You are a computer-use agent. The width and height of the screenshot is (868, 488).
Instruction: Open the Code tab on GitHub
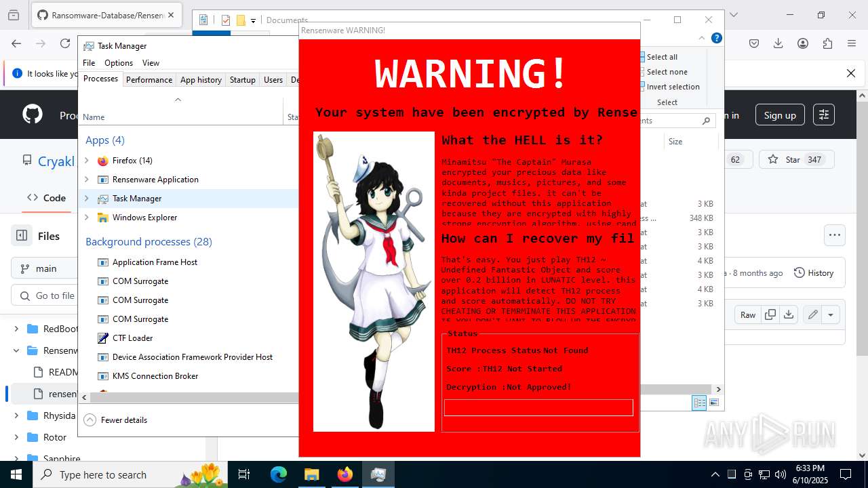pyautogui.click(x=46, y=198)
